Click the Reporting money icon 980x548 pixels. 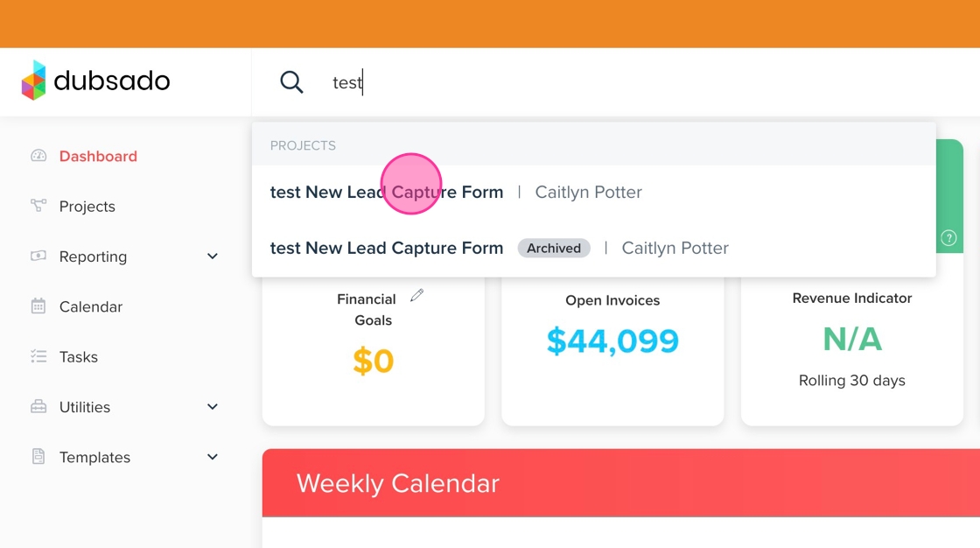38,256
